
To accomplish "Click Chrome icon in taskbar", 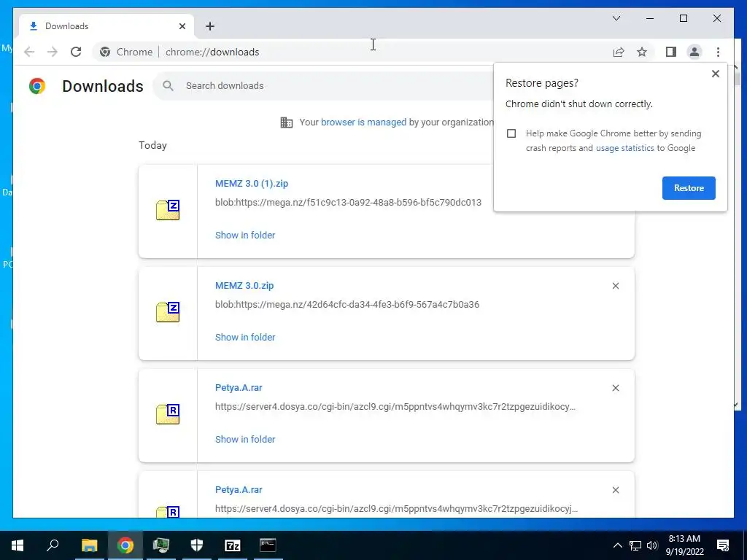I will (125, 545).
